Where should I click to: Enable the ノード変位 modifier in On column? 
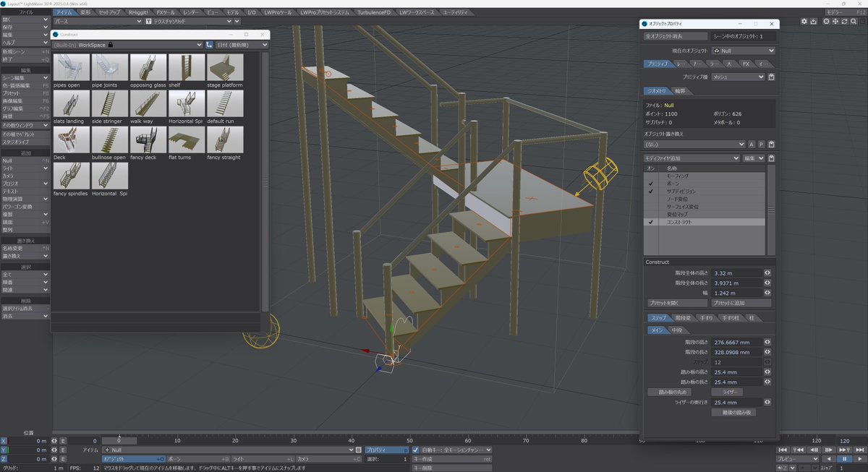pyautogui.click(x=650, y=199)
